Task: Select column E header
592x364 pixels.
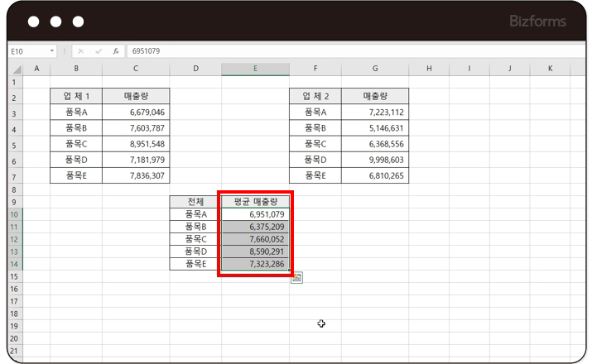Action: pos(255,69)
